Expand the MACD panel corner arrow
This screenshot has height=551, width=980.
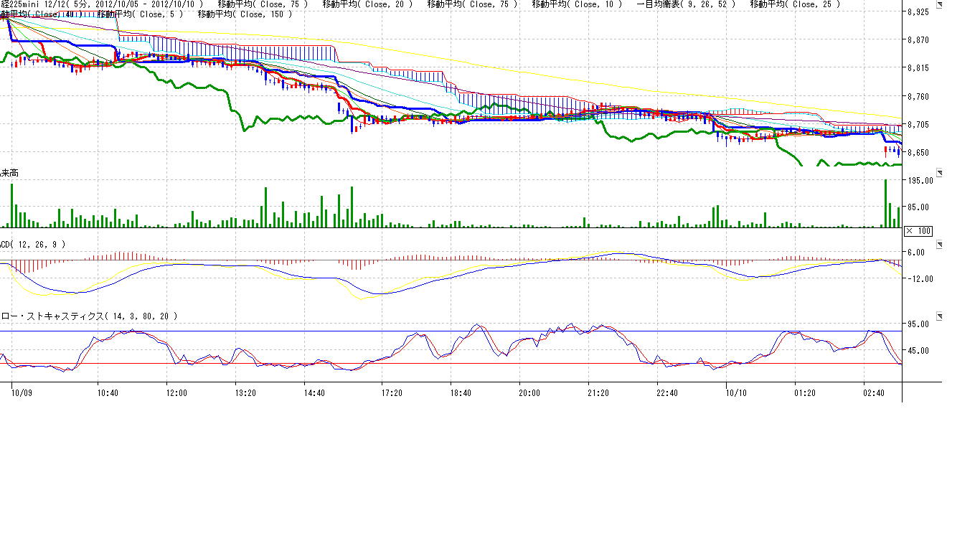point(940,245)
